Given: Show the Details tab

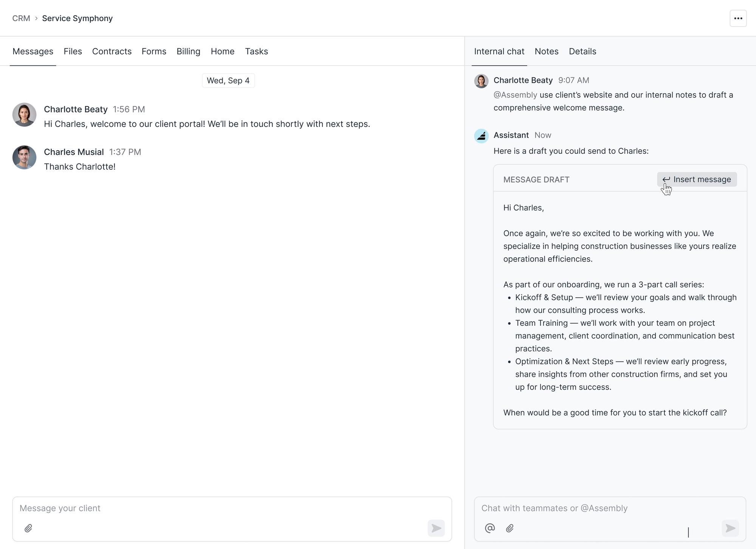Looking at the screenshot, I should point(582,51).
